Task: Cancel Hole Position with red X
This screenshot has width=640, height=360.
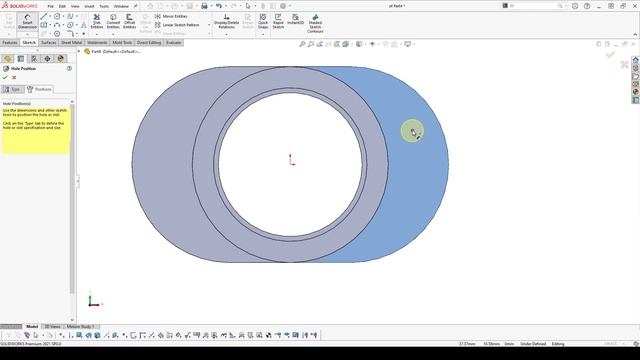Action: pyautogui.click(x=14, y=78)
